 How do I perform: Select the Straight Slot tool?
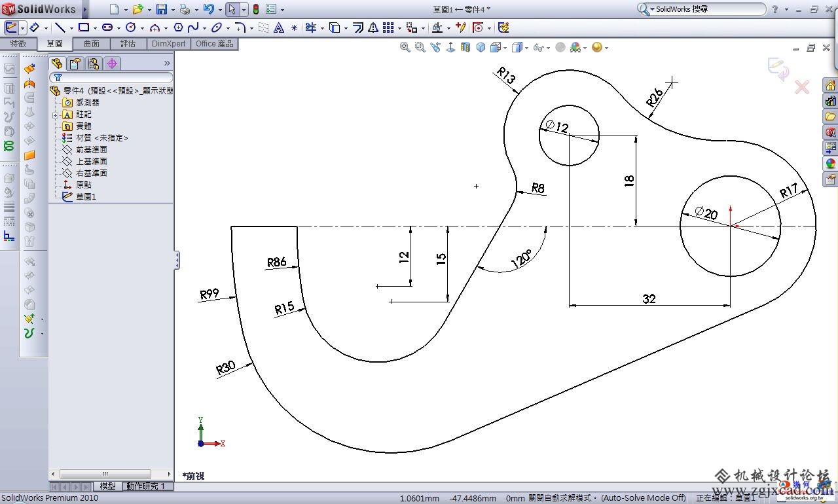[107, 27]
